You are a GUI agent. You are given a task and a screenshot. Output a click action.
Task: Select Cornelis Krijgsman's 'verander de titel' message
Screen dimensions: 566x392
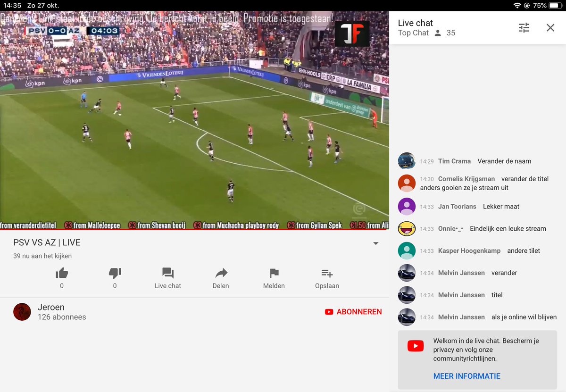pyautogui.click(x=484, y=183)
